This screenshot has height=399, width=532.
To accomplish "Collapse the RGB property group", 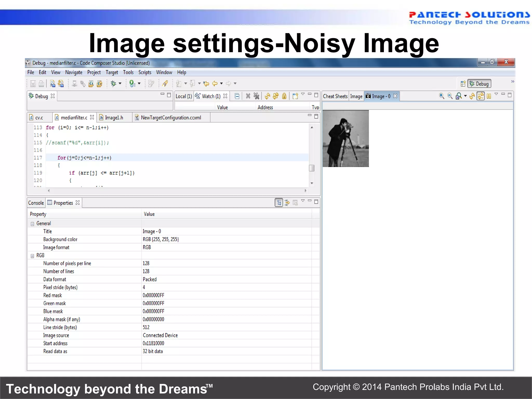I will pos(32,256).
